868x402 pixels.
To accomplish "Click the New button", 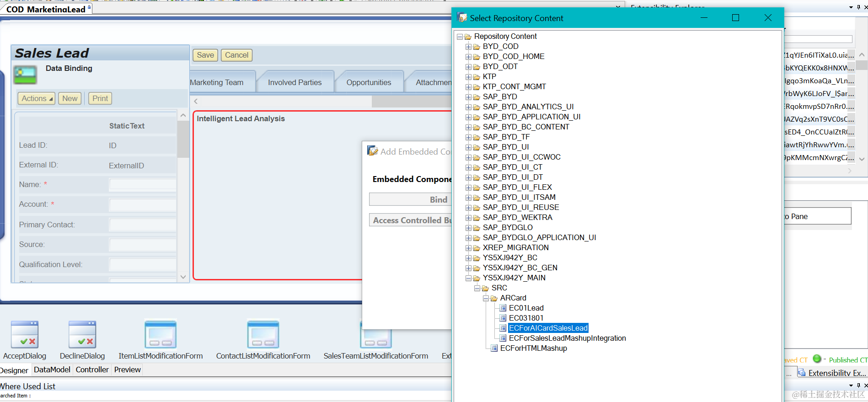I will pos(70,98).
